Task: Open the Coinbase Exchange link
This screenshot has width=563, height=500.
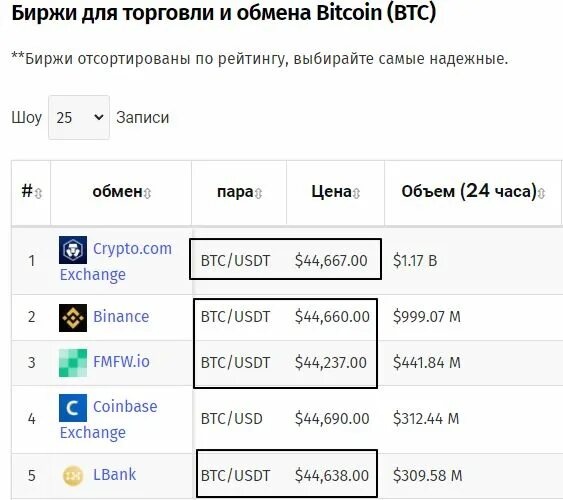Action: (108, 419)
